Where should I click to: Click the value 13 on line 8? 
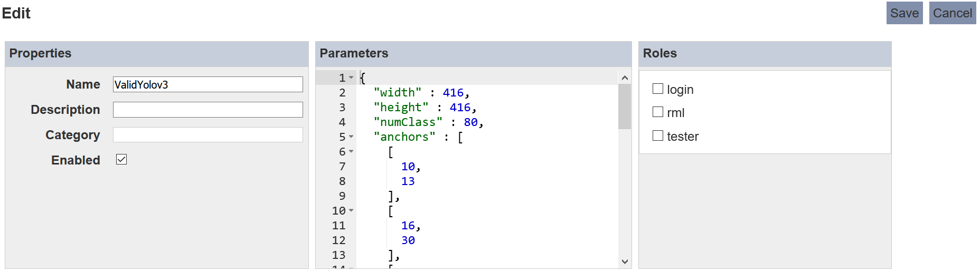(408, 181)
